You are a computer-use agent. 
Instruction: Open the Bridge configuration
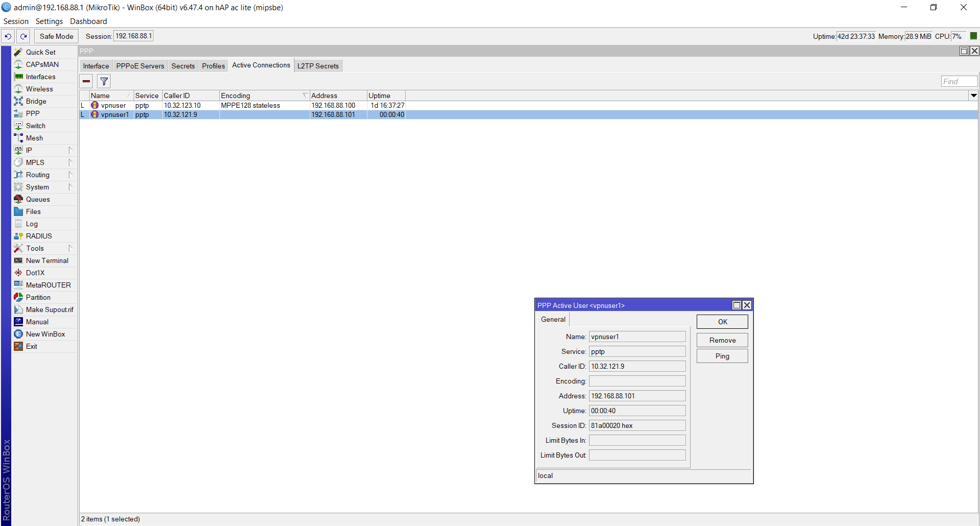(x=44, y=101)
